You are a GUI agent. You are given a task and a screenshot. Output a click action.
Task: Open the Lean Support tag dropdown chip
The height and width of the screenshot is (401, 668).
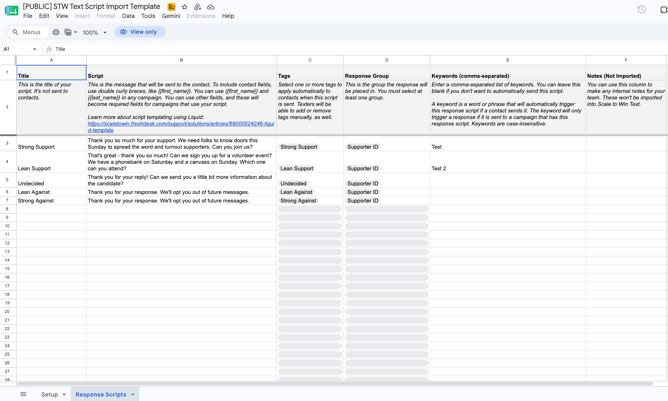(x=297, y=168)
